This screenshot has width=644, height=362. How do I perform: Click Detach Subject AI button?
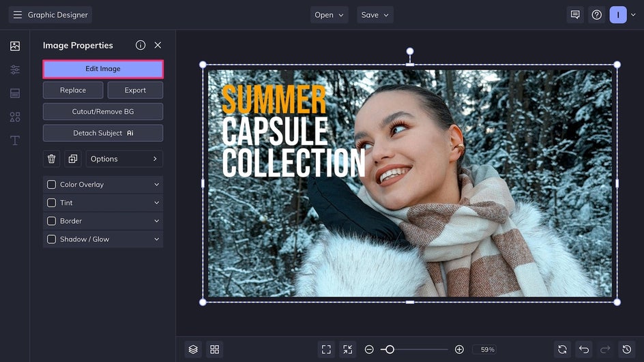pyautogui.click(x=103, y=133)
